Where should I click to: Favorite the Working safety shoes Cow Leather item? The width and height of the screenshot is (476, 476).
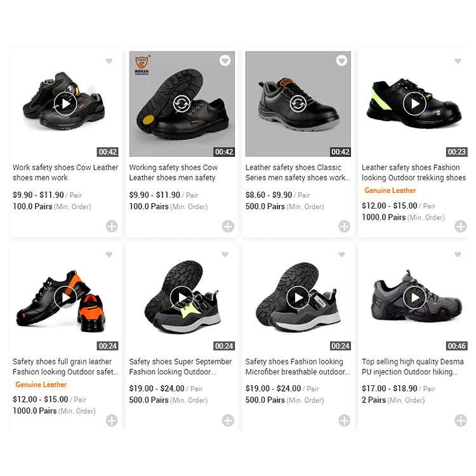pos(225,60)
